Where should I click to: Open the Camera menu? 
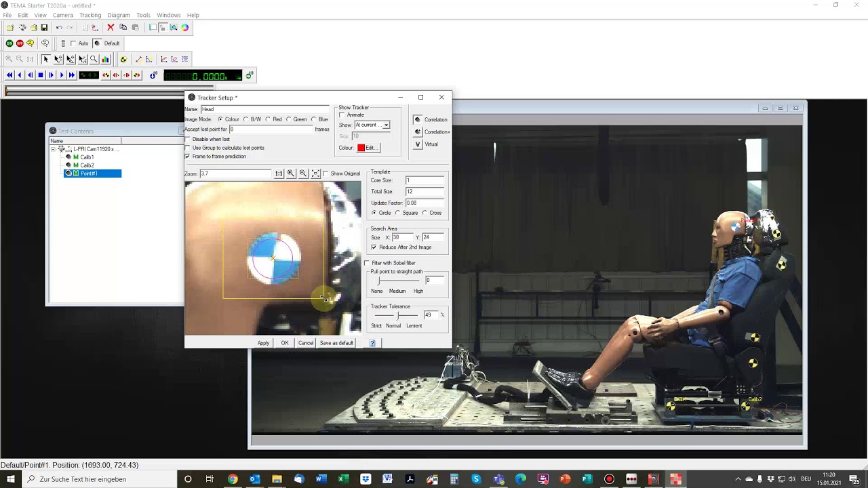coord(63,15)
